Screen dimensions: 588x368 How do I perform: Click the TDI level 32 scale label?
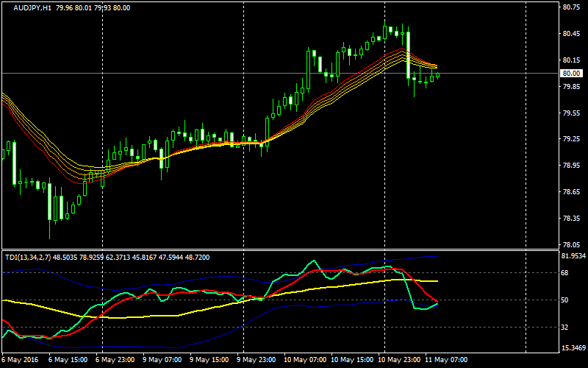click(567, 327)
